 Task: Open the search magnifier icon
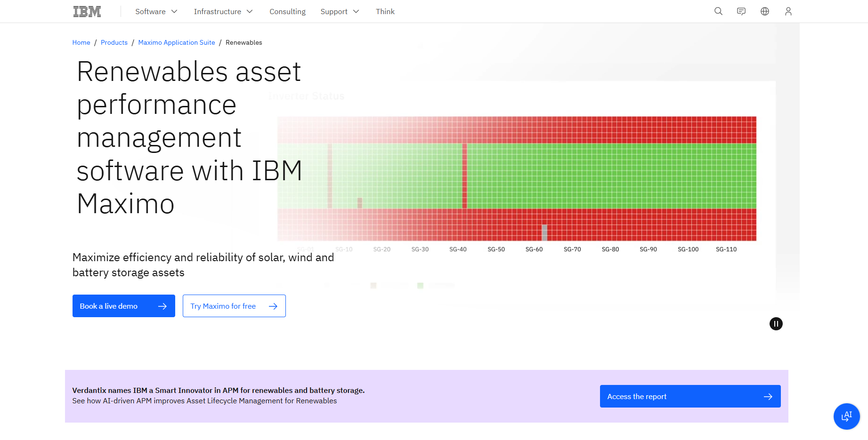click(x=718, y=11)
